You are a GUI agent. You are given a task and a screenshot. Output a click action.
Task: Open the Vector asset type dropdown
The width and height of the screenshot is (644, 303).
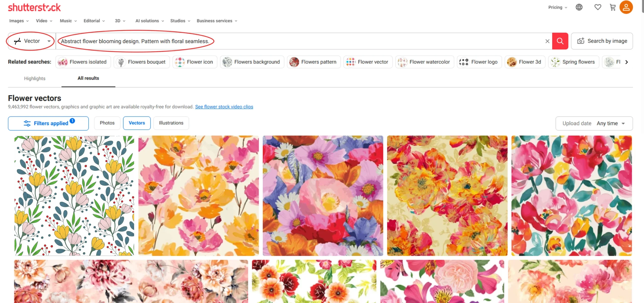[32, 41]
